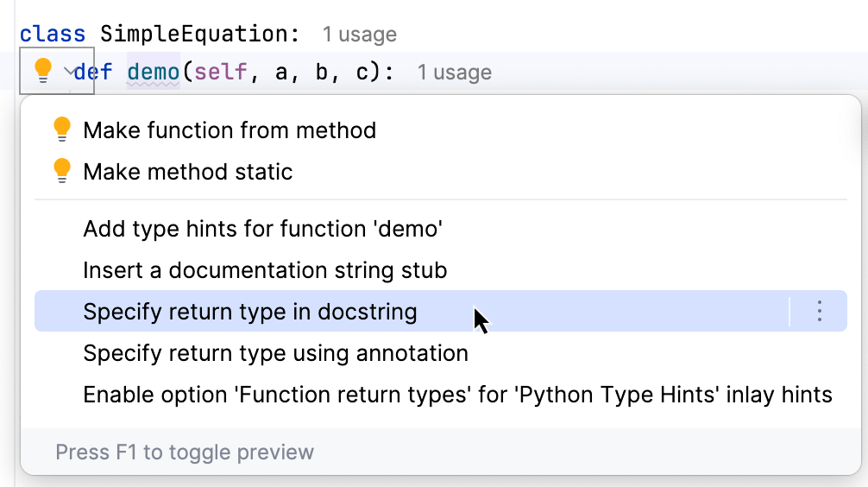Image resolution: width=868 pixels, height=487 pixels.
Task: Click the 'self' parameter in demo
Action: [222, 72]
